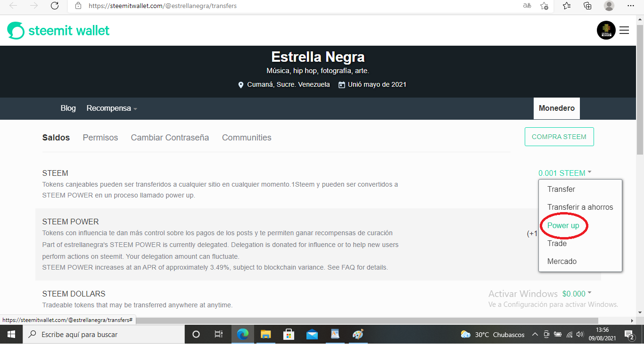Choose Transferir a ahorros menu option
The width and height of the screenshot is (644, 362).
coord(580,207)
